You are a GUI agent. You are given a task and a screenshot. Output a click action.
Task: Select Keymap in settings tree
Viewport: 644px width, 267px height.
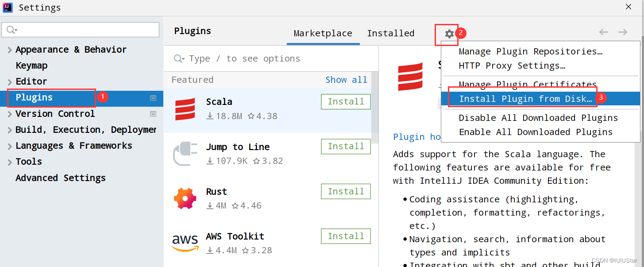tap(31, 66)
